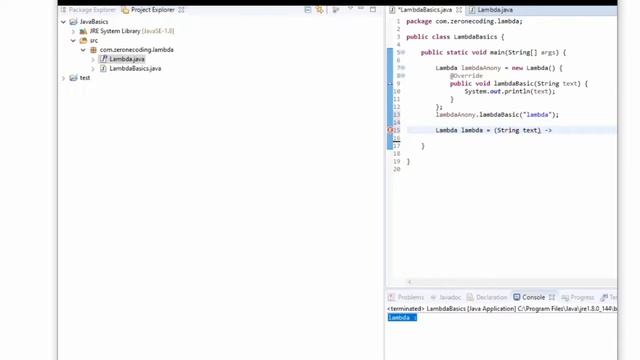Select Lambda.java in Project Explorer
640x360 pixels.
tap(127, 59)
